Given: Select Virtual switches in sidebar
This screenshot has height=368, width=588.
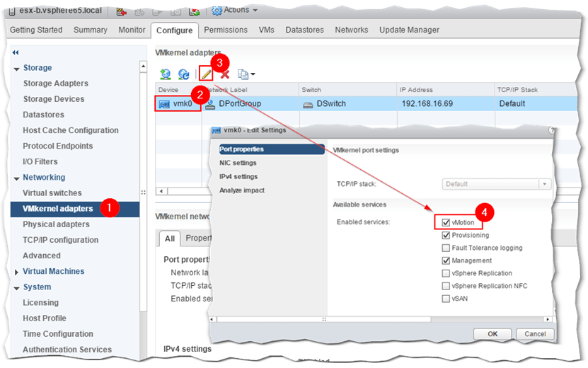Looking at the screenshot, I should [52, 192].
